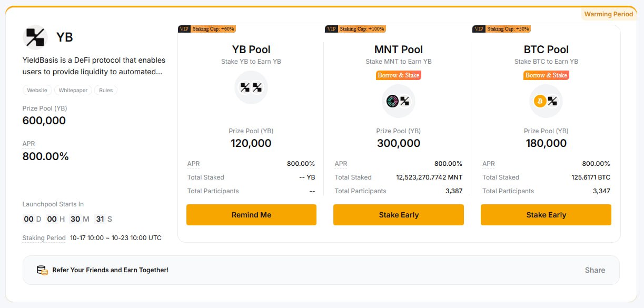
Task: Click the Warming Period status badge
Action: pyautogui.click(x=608, y=14)
